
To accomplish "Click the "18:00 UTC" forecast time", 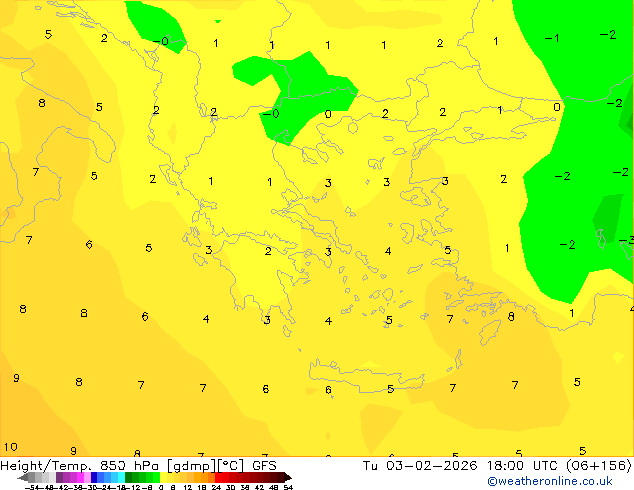I will pyautogui.click(x=524, y=466).
